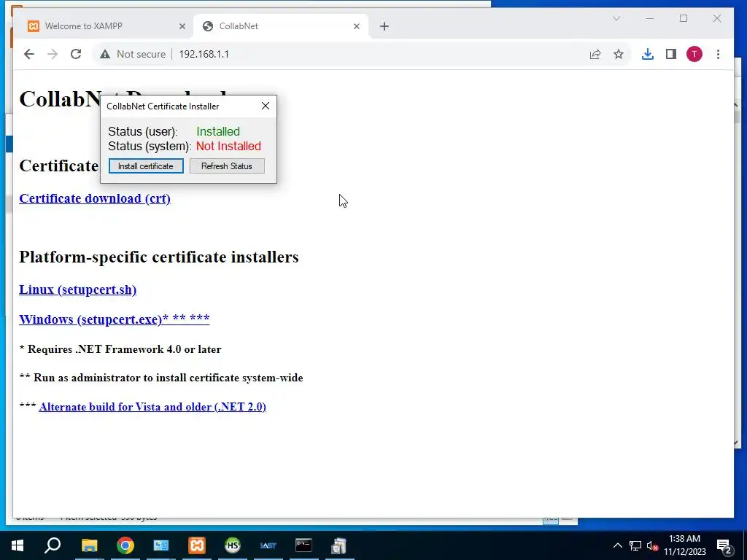The image size is (747, 560).
Task: Click the network tray icon
Action: pos(635,545)
